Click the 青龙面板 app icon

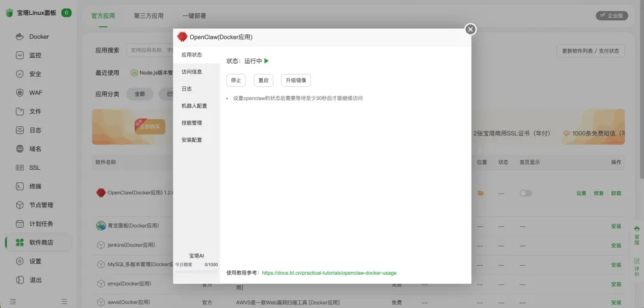coord(101,226)
